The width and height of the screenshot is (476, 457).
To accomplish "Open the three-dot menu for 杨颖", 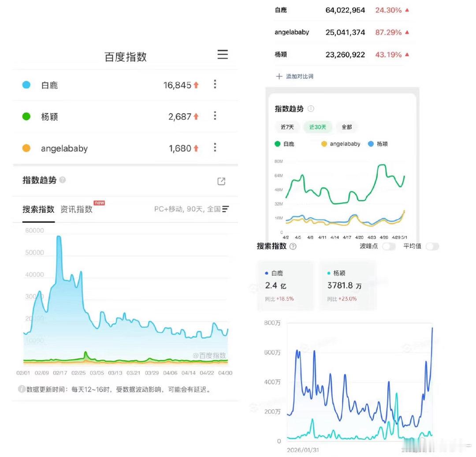I will [215, 116].
